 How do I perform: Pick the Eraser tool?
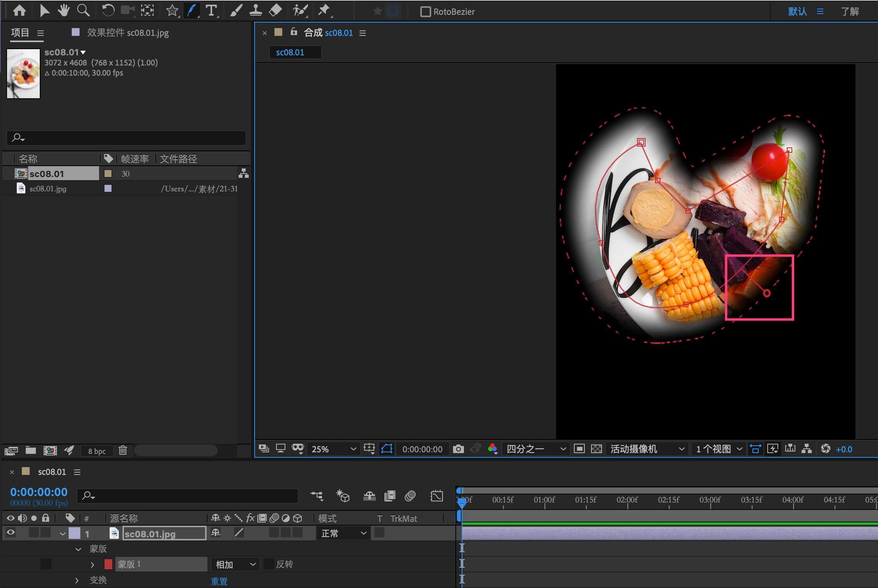tap(275, 11)
